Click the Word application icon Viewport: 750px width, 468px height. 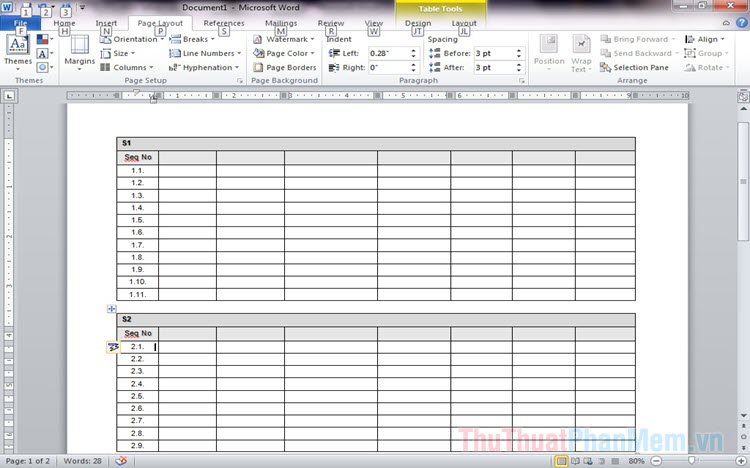tap(7, 7)
